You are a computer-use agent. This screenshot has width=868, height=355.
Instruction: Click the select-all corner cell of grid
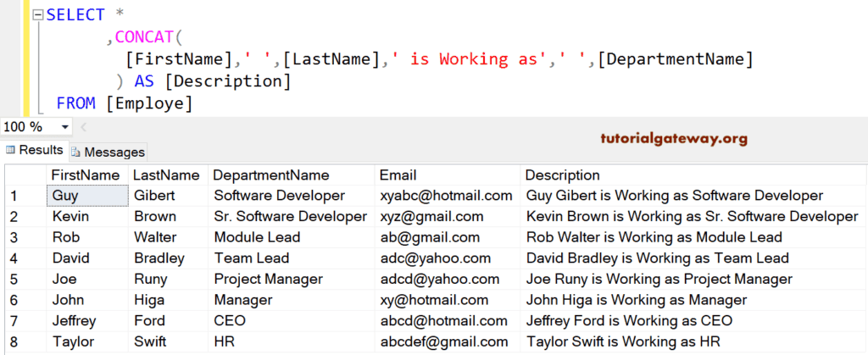[x=24, y=175]
